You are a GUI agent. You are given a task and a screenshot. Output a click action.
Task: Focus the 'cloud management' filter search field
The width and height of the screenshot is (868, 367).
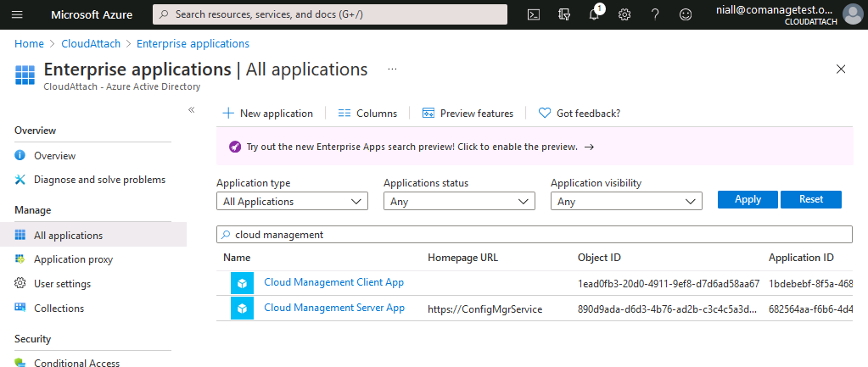pyautogui.click(x=535, y=235)
